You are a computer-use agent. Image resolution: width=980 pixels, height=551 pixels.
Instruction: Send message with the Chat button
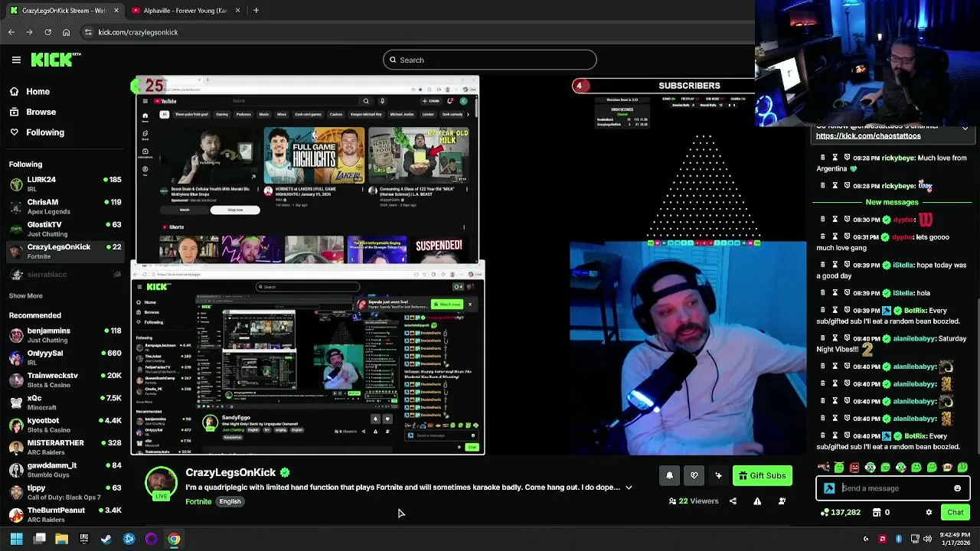955,513
